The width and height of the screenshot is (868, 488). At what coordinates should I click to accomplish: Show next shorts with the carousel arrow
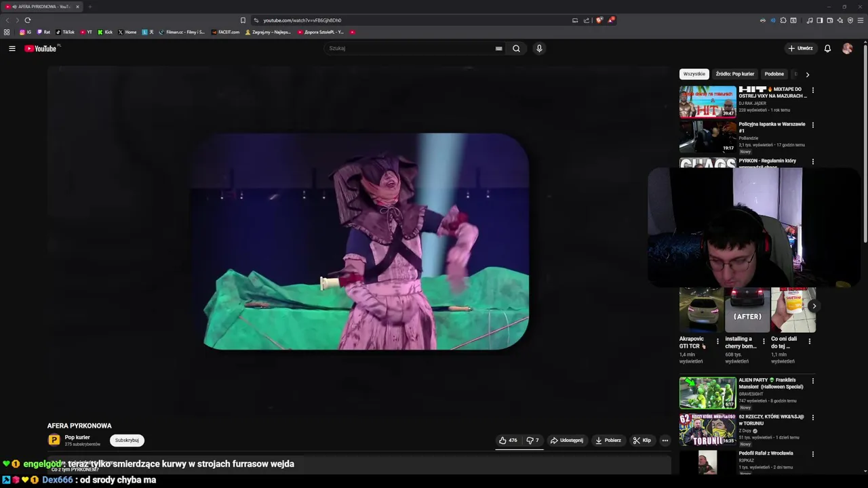click(x=814, y=306)
